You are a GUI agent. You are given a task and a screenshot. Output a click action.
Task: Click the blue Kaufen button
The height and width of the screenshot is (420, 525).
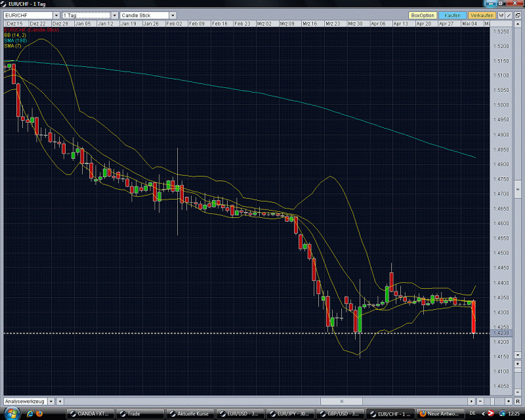click(x=452, y=15)
